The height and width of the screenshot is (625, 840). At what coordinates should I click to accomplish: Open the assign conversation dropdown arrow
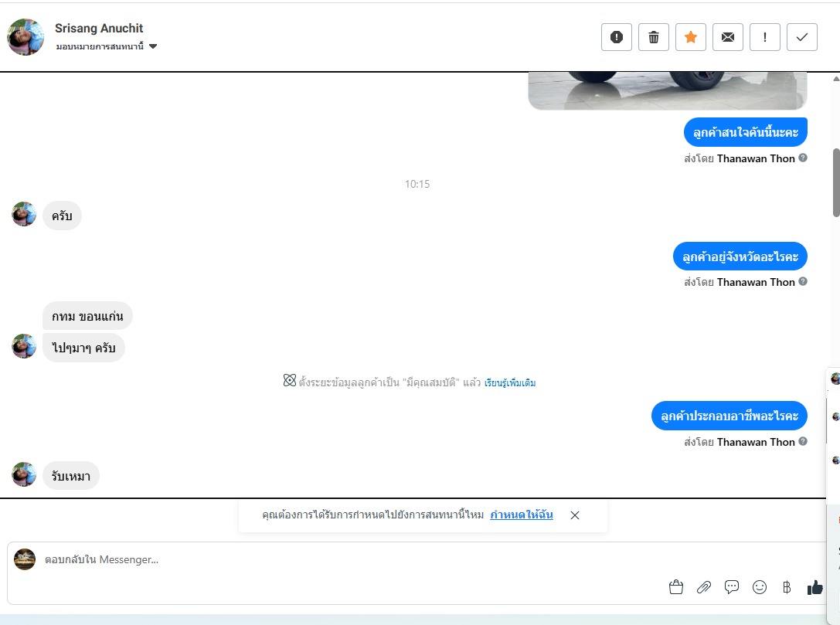click(x=153, y=46)
